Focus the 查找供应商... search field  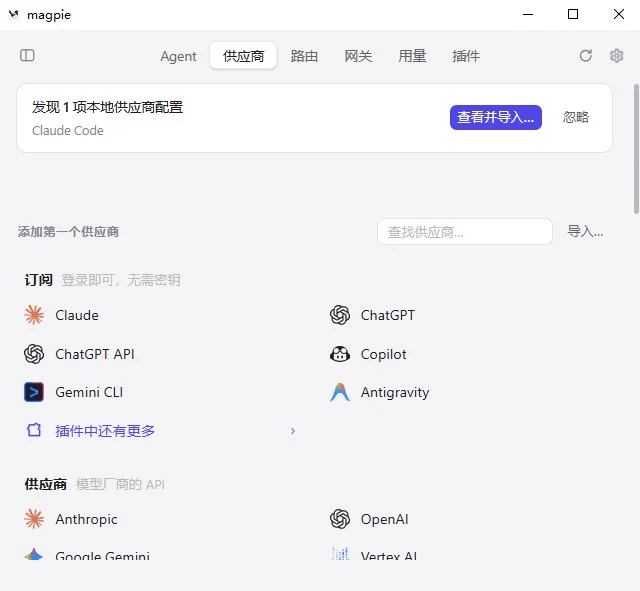[x=465, y=232]
